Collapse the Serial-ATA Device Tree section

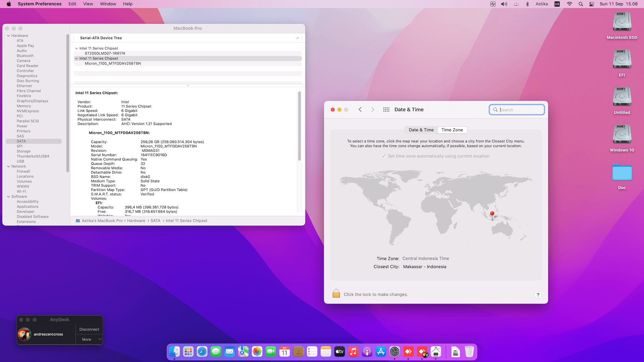click(x=297, y=38)
